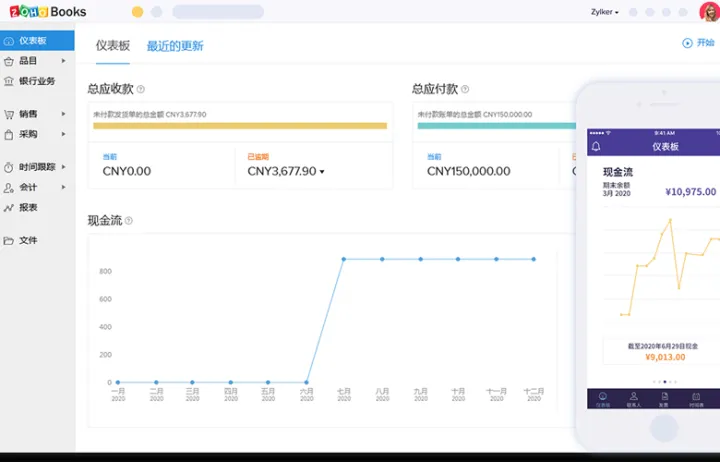
Task: Expand the 品目 sidebar submenu arrow
Action: pyautogui.click(x=64, y=61)
